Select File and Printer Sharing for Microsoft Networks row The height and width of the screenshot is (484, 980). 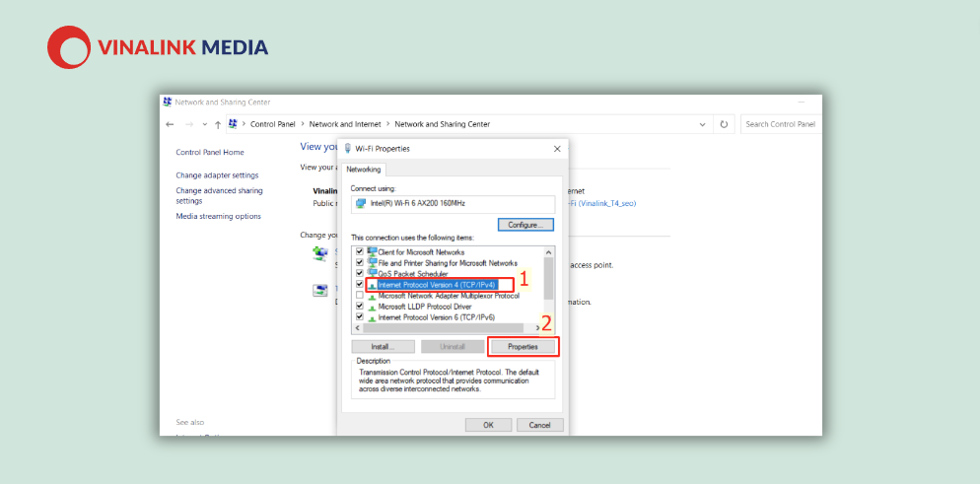tap(448, 263)
